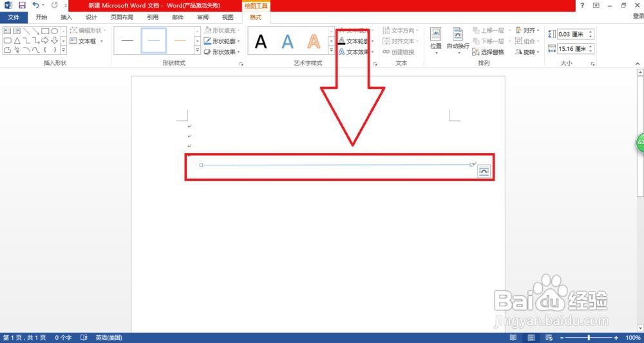Open Shape Effects (形状效果) dropdown
Viewport: 644px width, 343px height.
[222, 52]
